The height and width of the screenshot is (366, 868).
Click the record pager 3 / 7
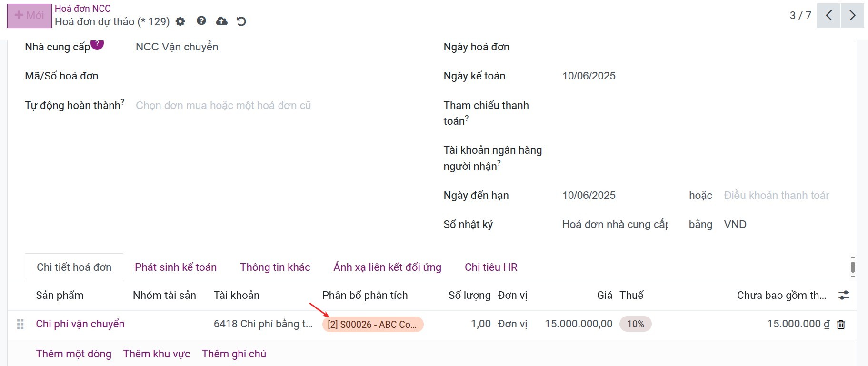pyautogui.click(x=800, y=16)
